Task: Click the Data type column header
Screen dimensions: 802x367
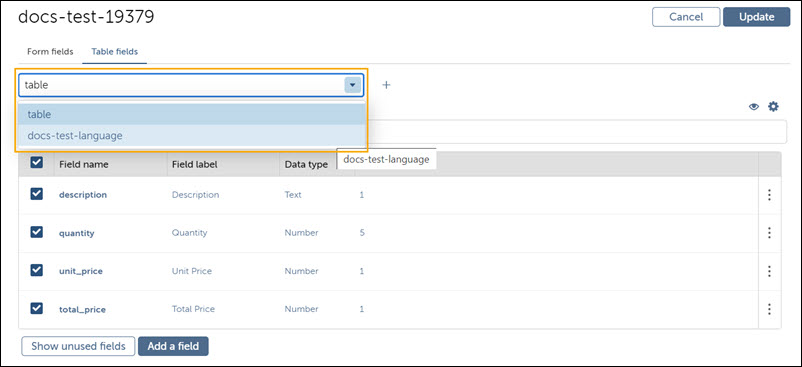Action: point(306,165)
